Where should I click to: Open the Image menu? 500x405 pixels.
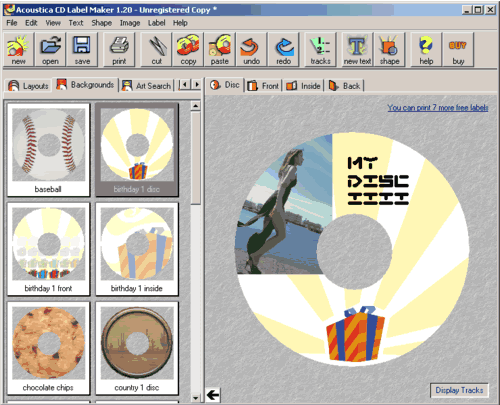point(130,23)
